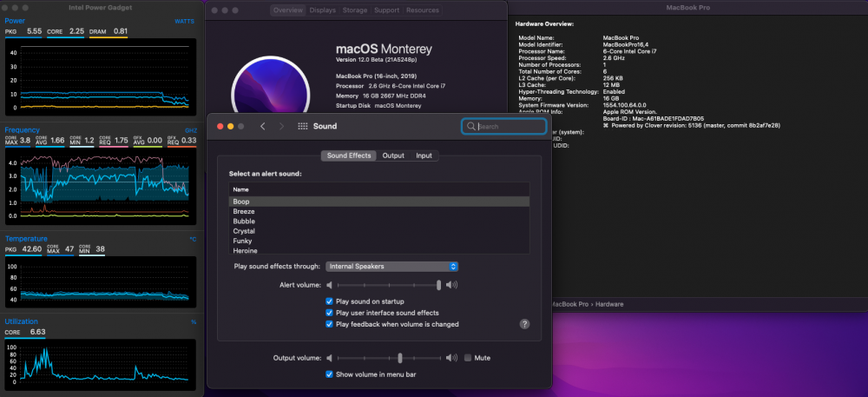Click core utilization value 6.63

click(37, 332)
